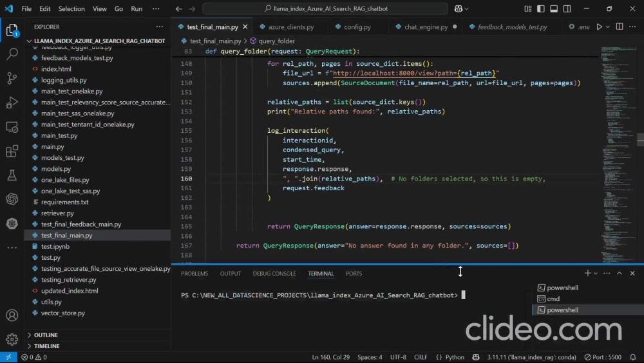Open the PORTS panel tab
Screen dimensions: 644x363
[x=354, y=273]
